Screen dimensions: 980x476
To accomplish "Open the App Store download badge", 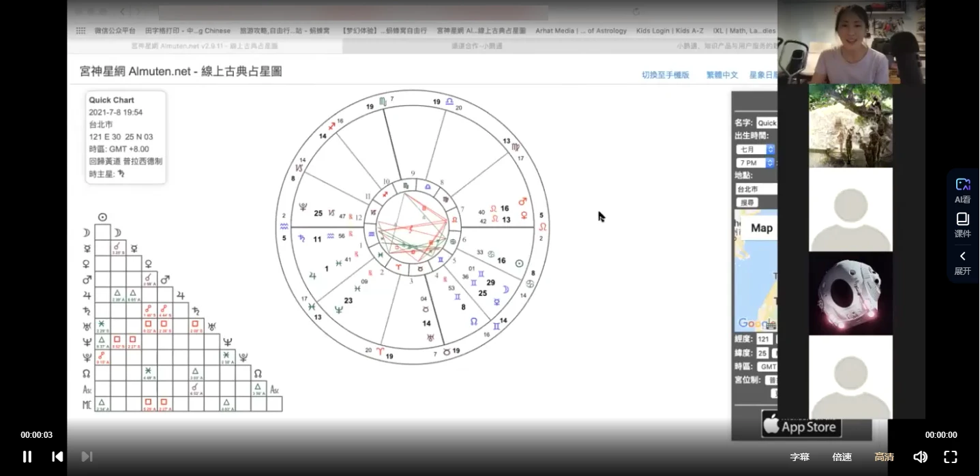I will [801, 425].
